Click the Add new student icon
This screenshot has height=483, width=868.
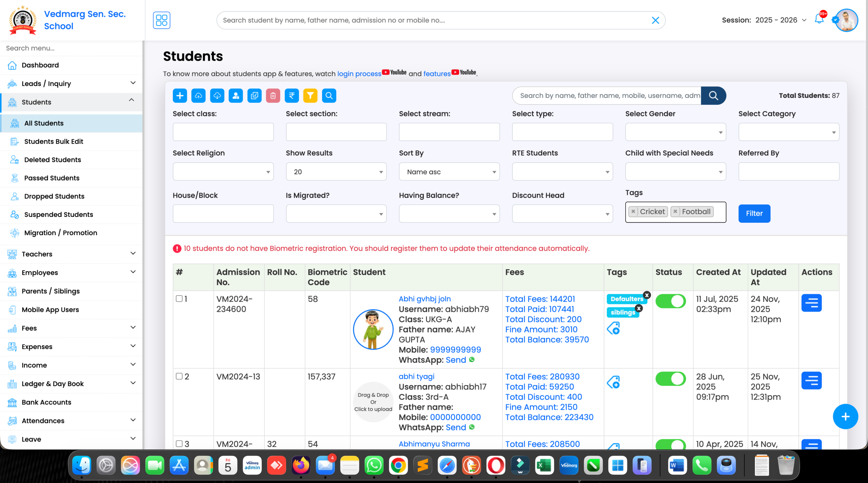[x=180, y=96]
